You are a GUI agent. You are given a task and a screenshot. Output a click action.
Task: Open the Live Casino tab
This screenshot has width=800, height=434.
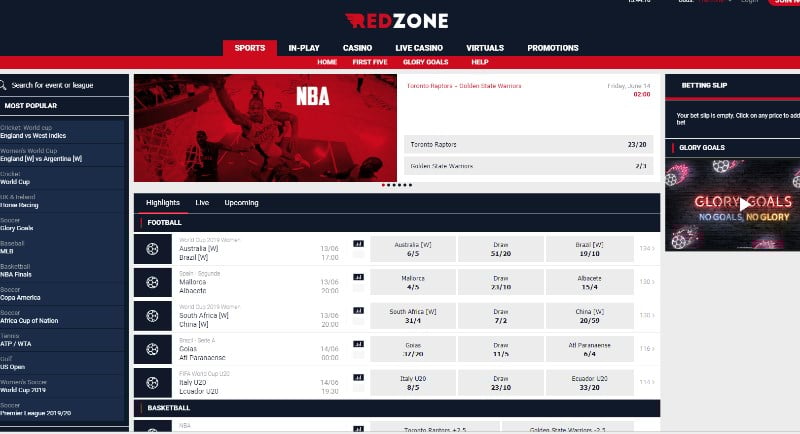pyautogui.click(x=419, y=48)
